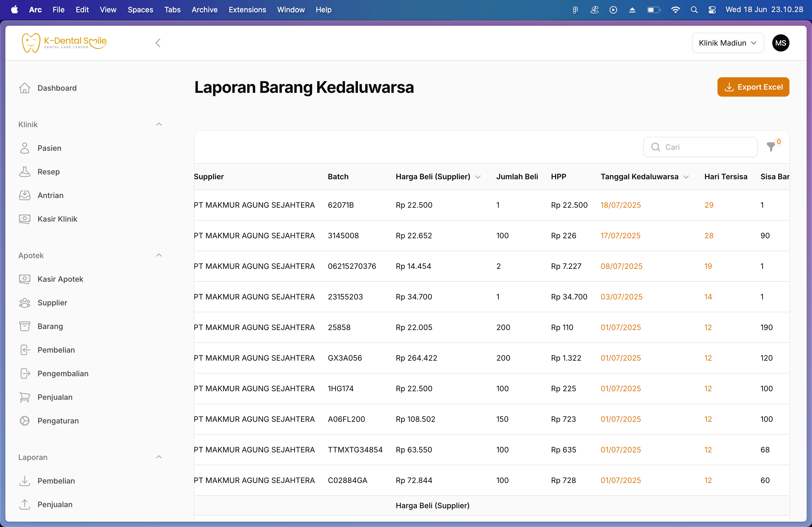Click the Dashboard home icon
Screen dimensions: 812x527
tap(24, 88)
